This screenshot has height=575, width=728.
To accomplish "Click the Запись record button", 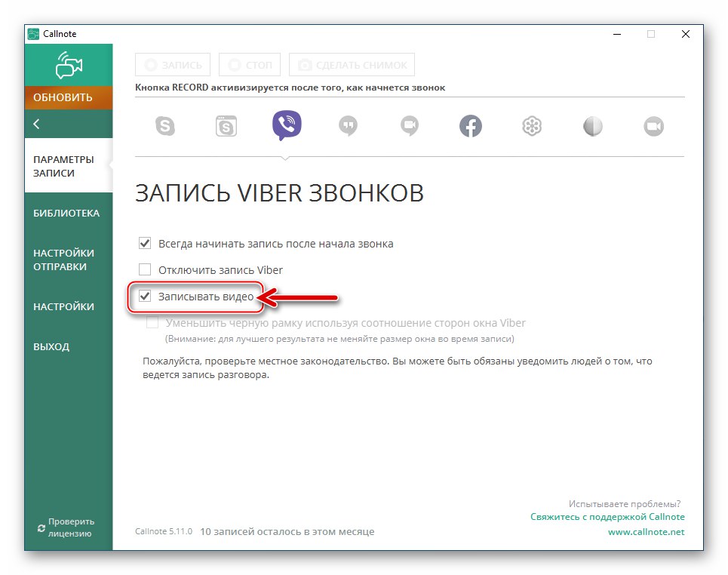I will click(x=173, y=65).
